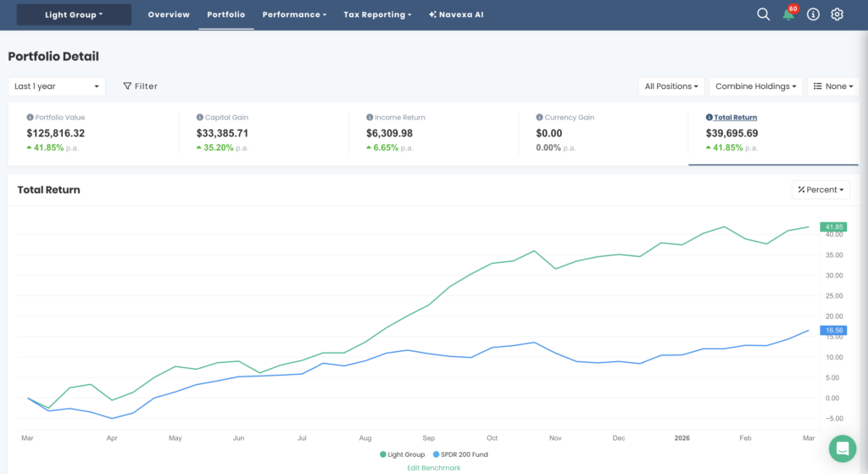Toggle the Light Group legend series
The image size is (868, 474).
403,454
